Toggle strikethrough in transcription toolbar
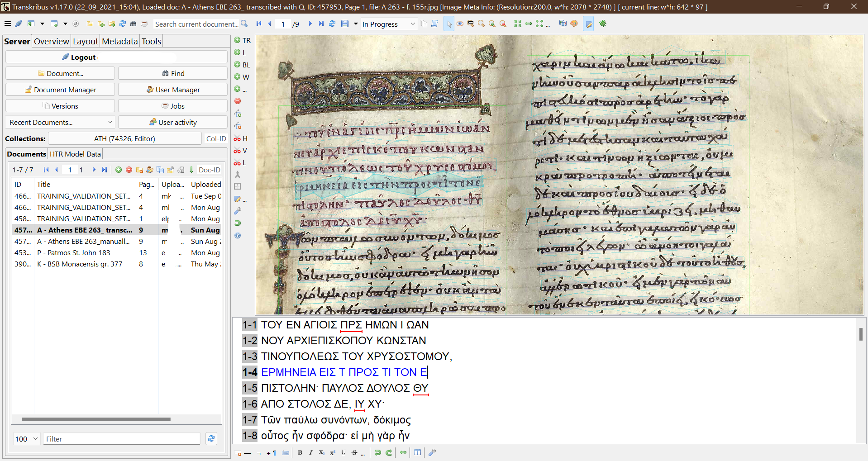This screenshot has height=461, width=868. (x=354, y=452)
